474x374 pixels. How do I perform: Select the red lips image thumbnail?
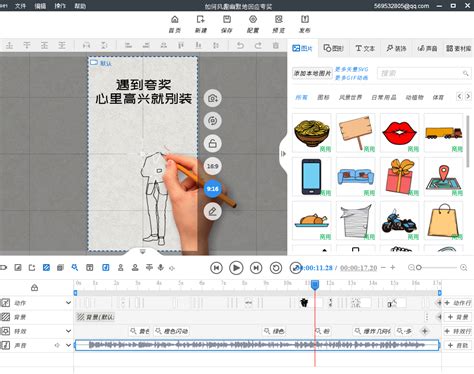point(400,133)
